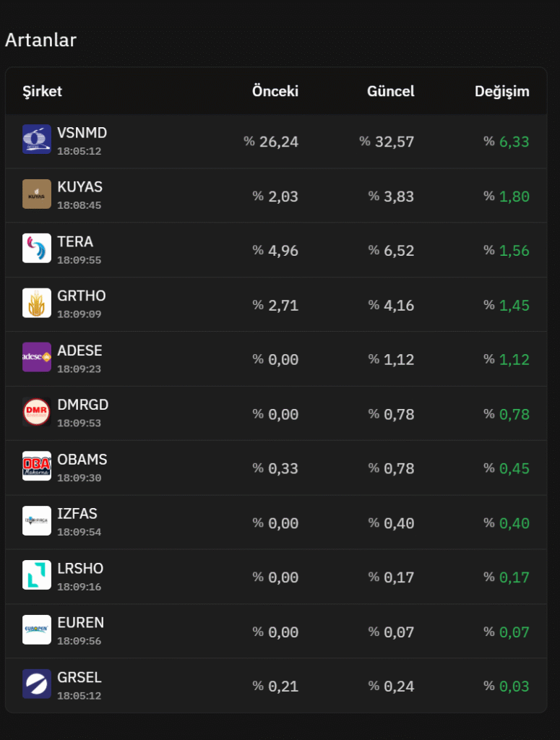Select the 6,33 change value for VSNMD
This screenshot has height=740, width=560.
[x=514, y=142]
